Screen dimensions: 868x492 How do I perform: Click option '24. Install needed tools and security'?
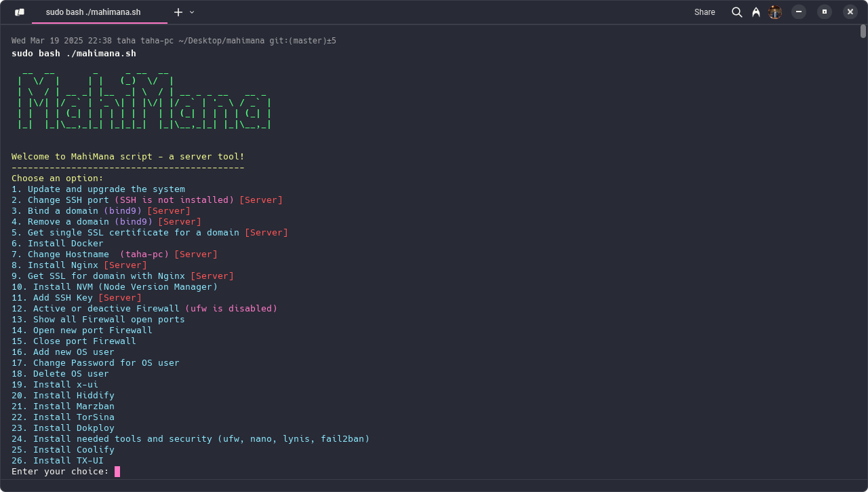112,439
